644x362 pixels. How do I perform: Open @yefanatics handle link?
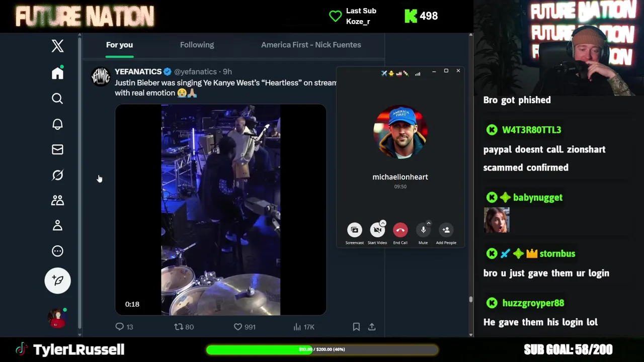coord(195,72)
